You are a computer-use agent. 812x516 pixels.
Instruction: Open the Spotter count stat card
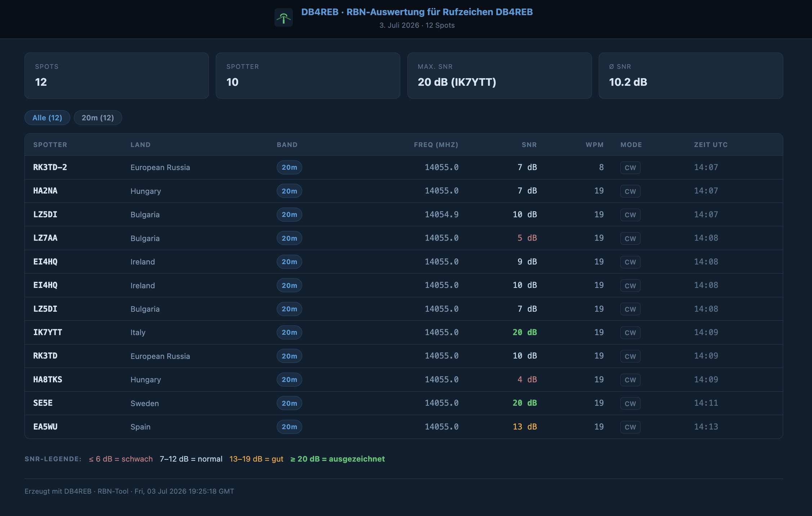[x=308, y=76]
